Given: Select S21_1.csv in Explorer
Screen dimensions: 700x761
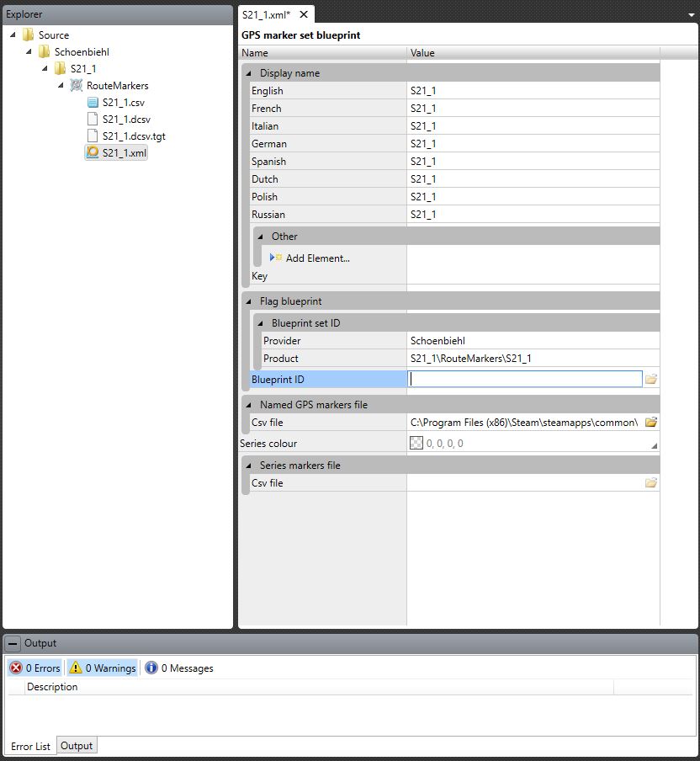Looking at the screenshot, I should tap(123, 103).
